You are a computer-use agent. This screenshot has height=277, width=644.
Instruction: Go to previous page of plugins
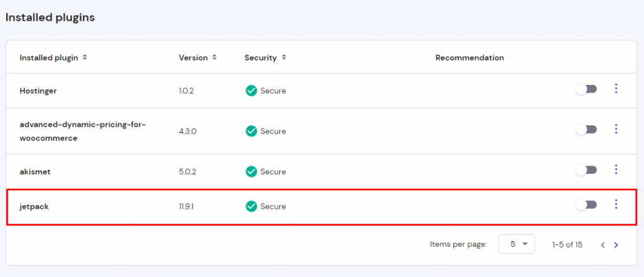click(x=602, y=245)
